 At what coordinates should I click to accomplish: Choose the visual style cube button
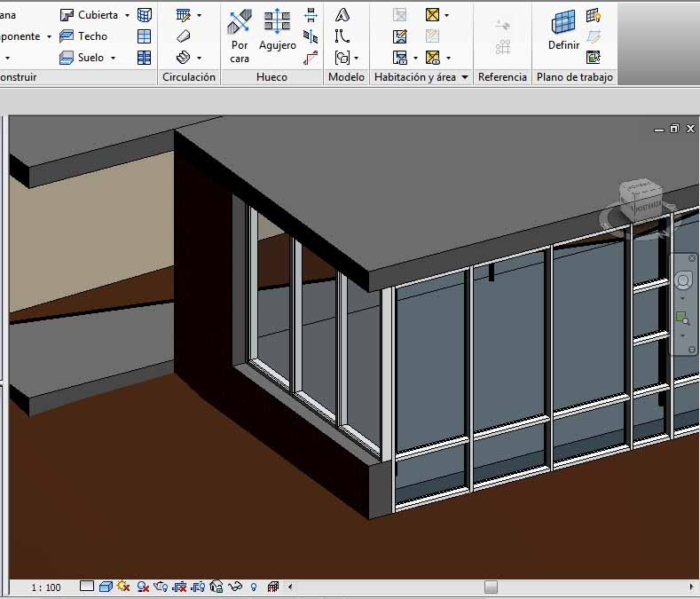coord(105,587)
